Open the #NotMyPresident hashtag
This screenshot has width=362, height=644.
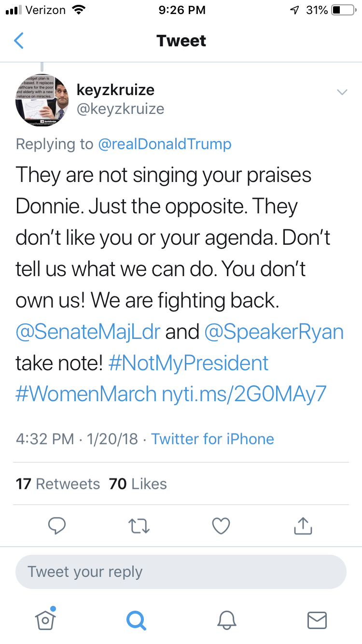coord(188,363)
